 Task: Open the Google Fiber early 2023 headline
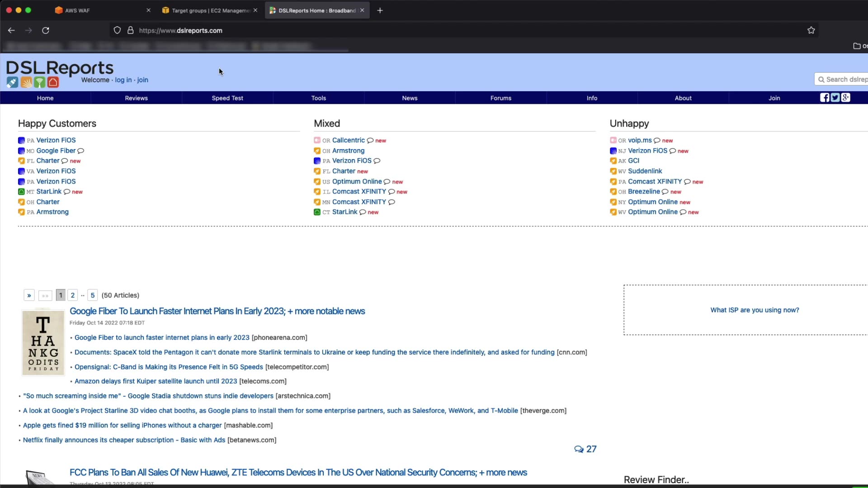pos(217,311)
